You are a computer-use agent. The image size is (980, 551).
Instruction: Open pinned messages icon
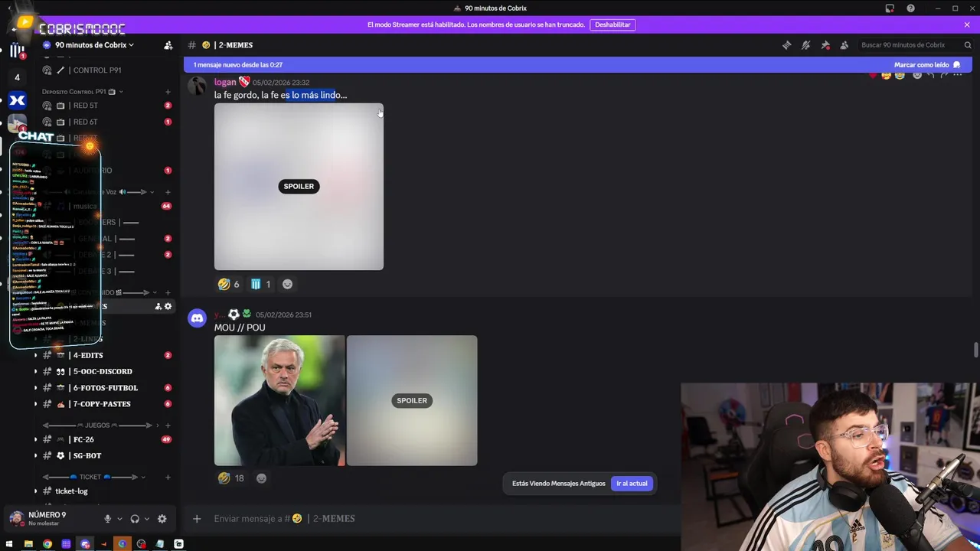point(825,45)
